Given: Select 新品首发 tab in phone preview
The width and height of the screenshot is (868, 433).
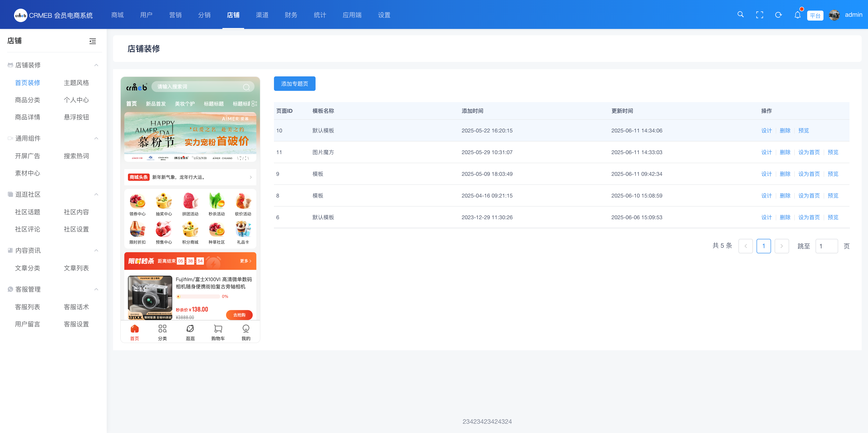Looking at the screenshot, I should click(156, 104).
